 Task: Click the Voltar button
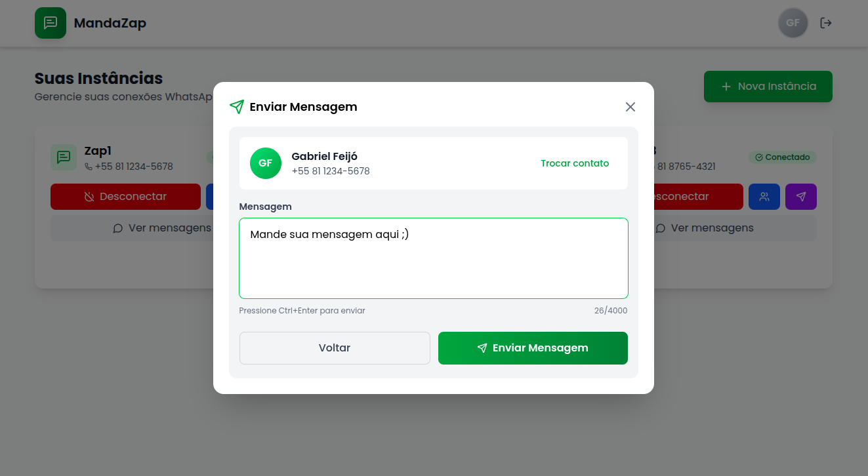coord(335,348)
